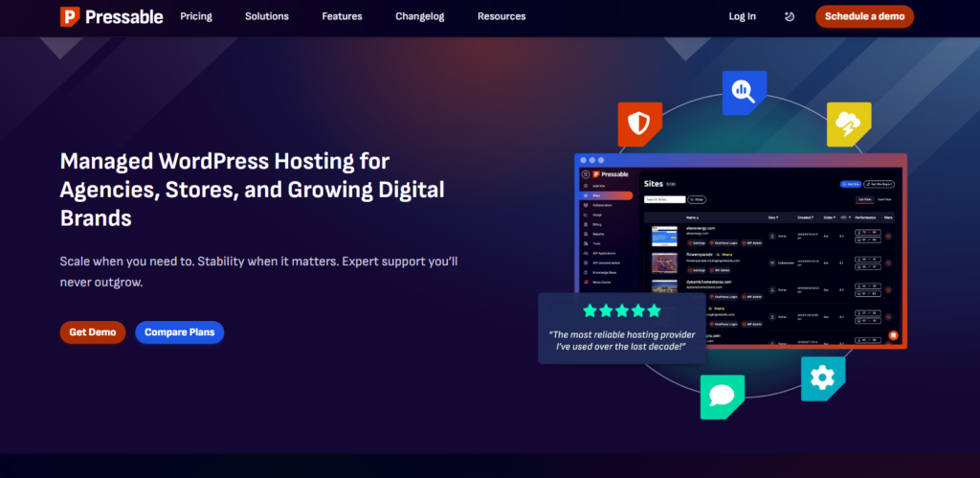Sort by the State column header

pyautogui.click(x=828, y=217)
